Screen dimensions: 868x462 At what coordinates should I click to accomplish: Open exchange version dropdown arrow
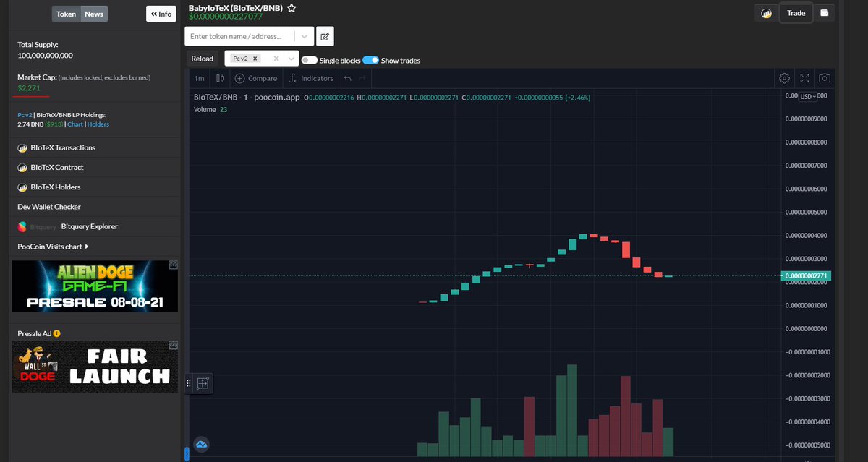(x=291, y=59)
